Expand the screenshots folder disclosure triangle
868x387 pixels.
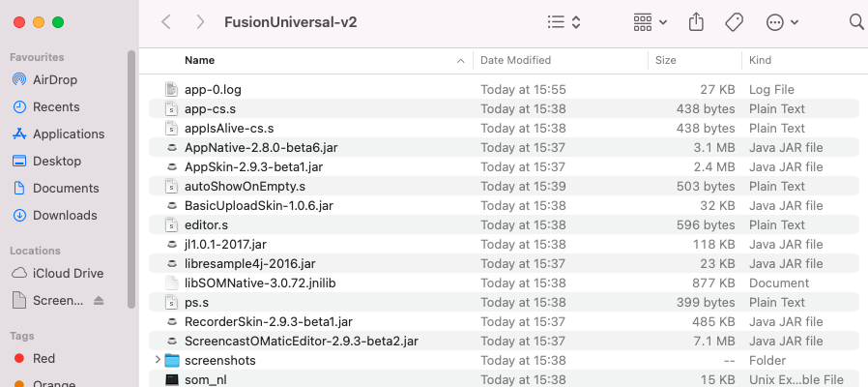158,360
